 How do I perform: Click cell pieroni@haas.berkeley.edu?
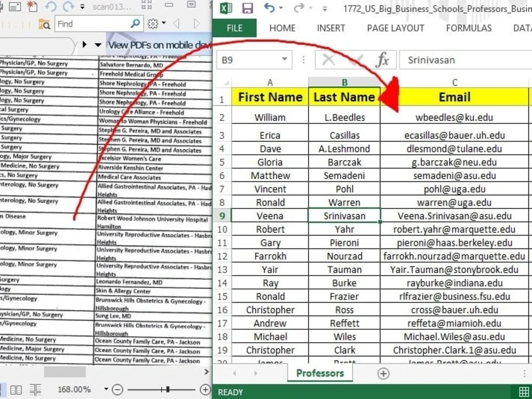[455, 243]
